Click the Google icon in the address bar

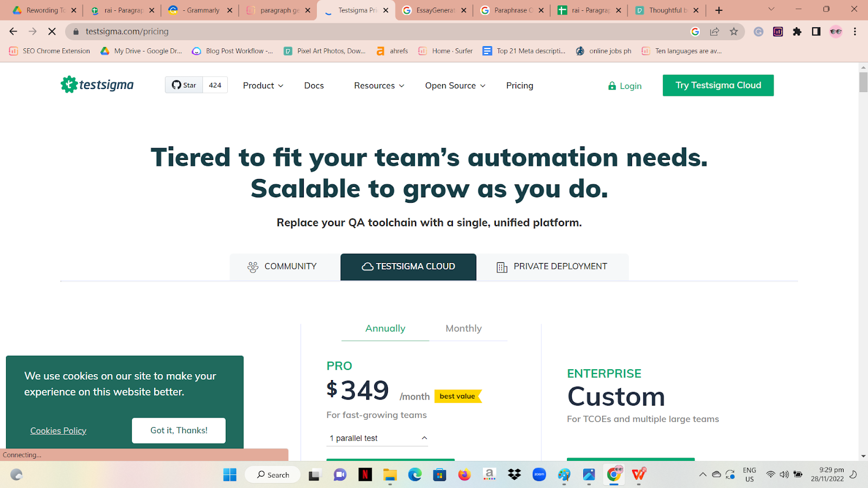pyautogui.click(x=695, y=31)
